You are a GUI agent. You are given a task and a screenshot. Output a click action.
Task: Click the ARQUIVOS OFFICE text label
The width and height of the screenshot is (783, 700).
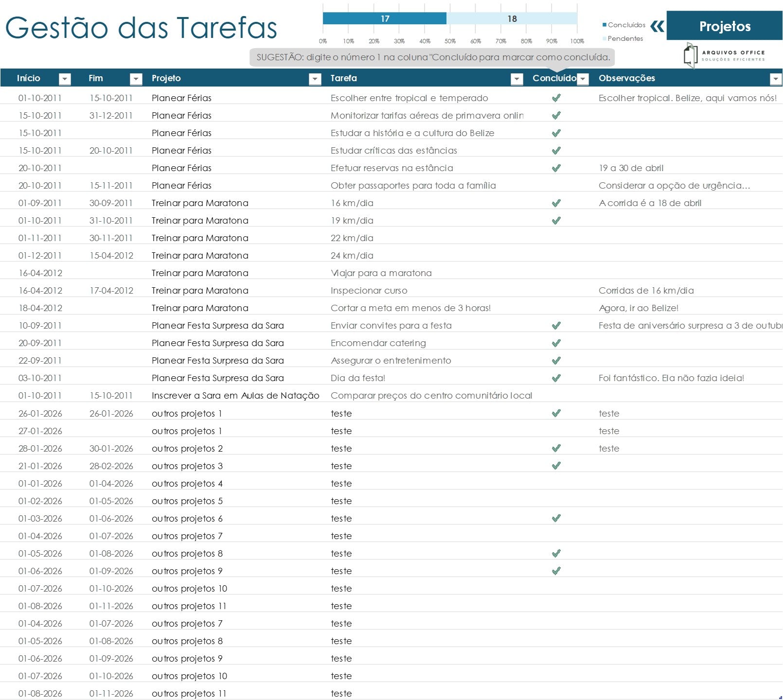pyautogui.click(x=732, y=52)
